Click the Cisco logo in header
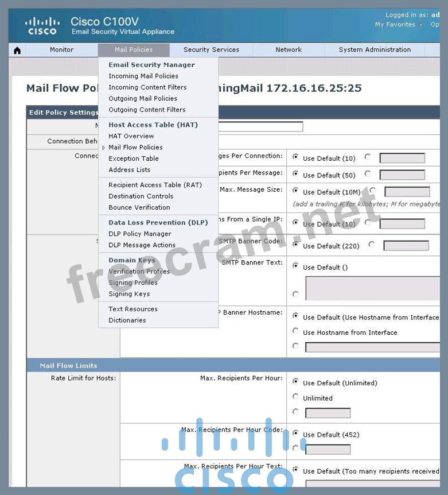Screen dimensions: 448x495 (x=42, y=26)
